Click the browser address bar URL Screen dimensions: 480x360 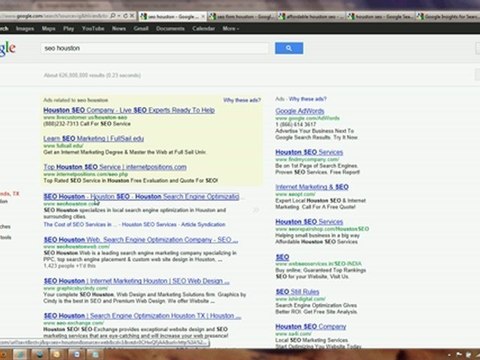tap(54, 16)
